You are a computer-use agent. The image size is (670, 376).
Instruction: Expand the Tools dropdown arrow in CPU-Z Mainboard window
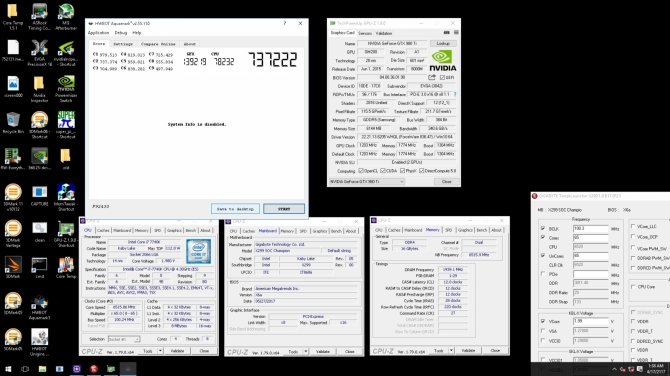[306, 352]
